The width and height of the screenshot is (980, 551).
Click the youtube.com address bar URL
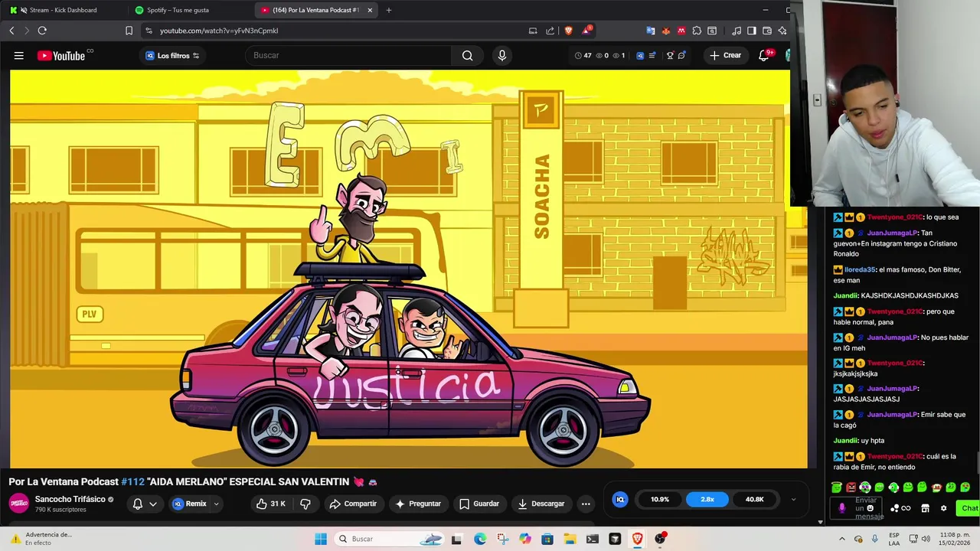tap(219, 31)
